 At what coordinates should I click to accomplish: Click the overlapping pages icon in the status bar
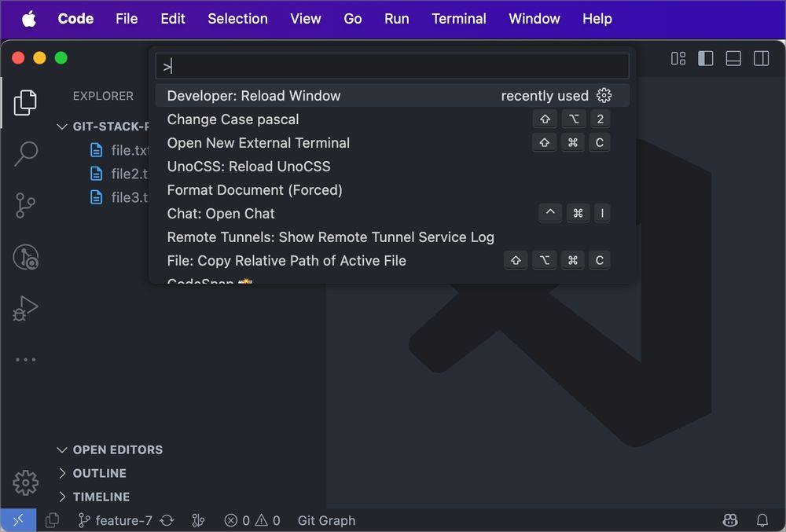tap(52, 520)
